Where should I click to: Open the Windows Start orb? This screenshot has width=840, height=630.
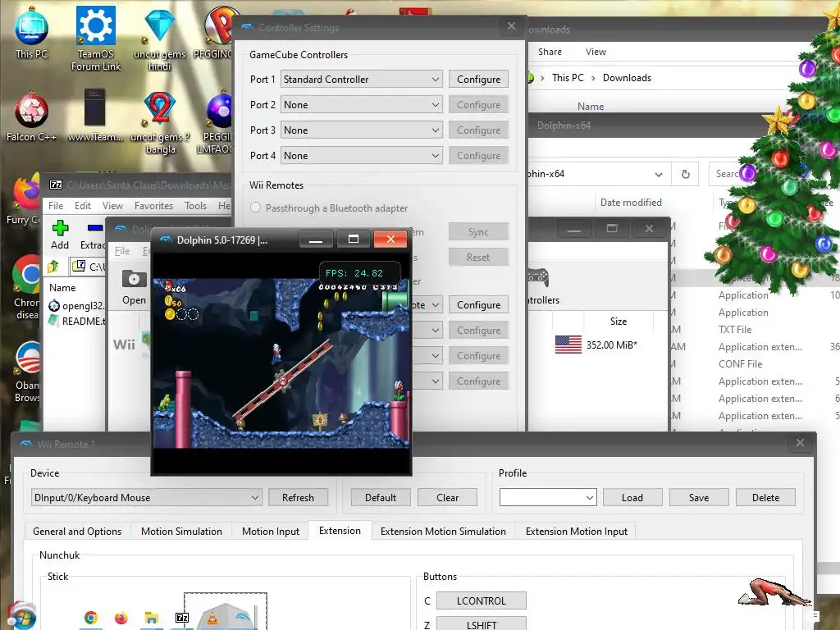pos(21,615)
